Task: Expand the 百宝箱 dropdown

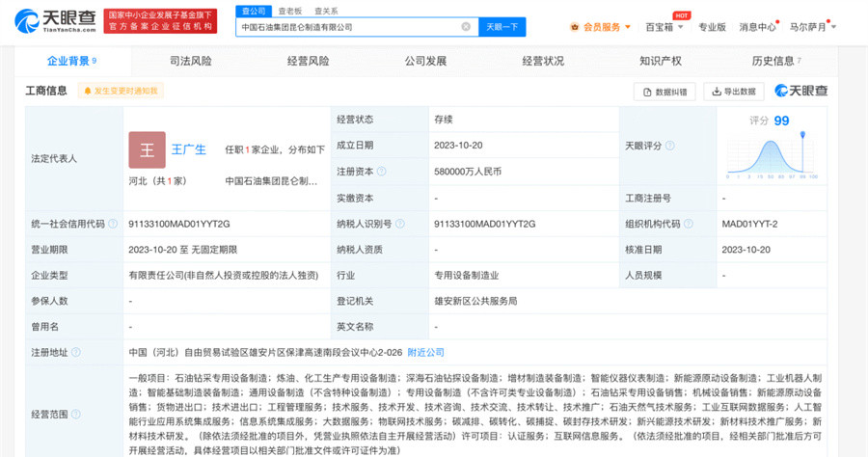Action: 665,27
